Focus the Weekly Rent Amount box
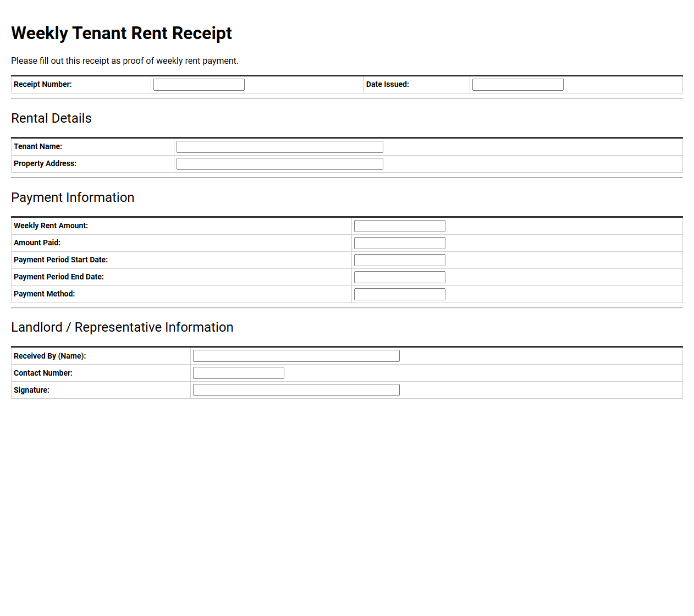Image resolution: width=694 pixels, height=616 pixels. [x=400, y=226]
